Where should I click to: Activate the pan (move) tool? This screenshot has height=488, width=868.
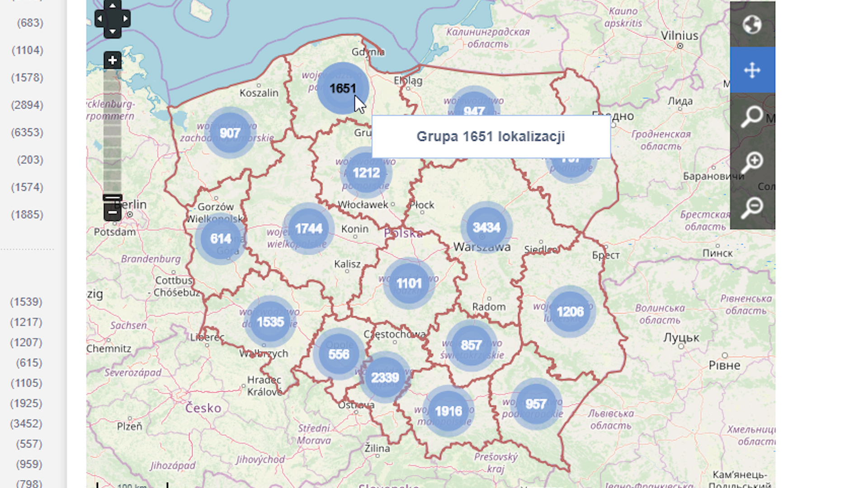pyautogui.click(x=752, y=70)
